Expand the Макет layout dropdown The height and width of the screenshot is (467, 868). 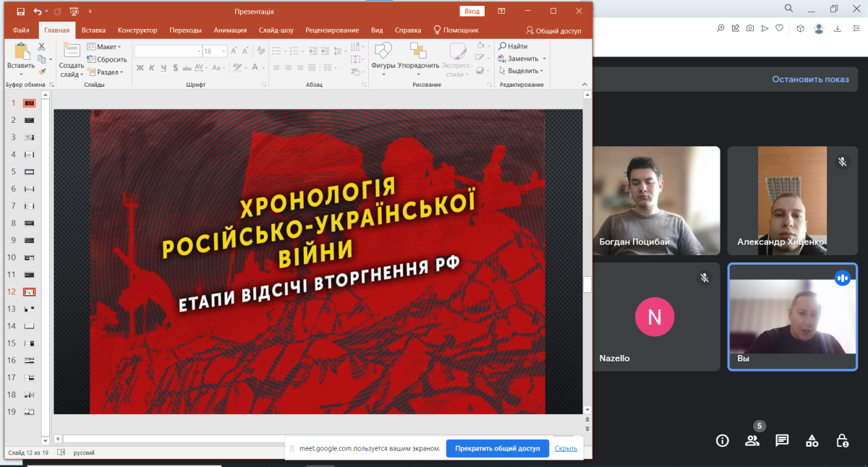[105, 47]
